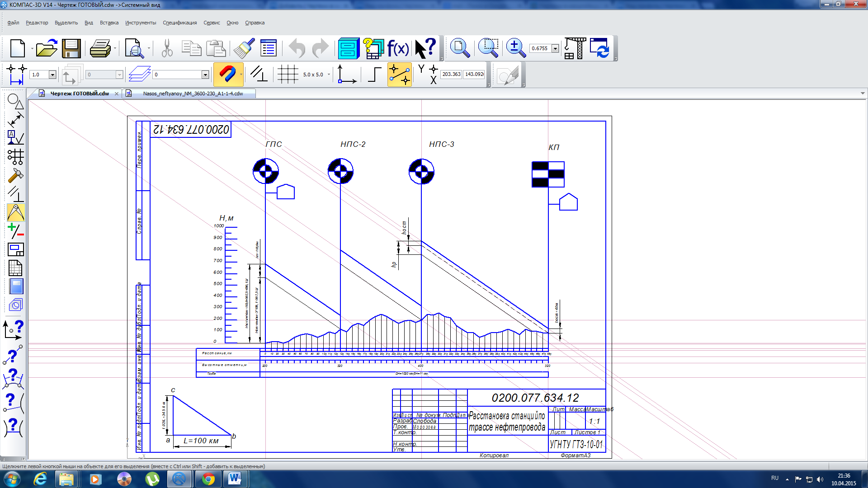Switch the RU input language indicator
Screen dimensions: 868x488
tap(775, 478)
